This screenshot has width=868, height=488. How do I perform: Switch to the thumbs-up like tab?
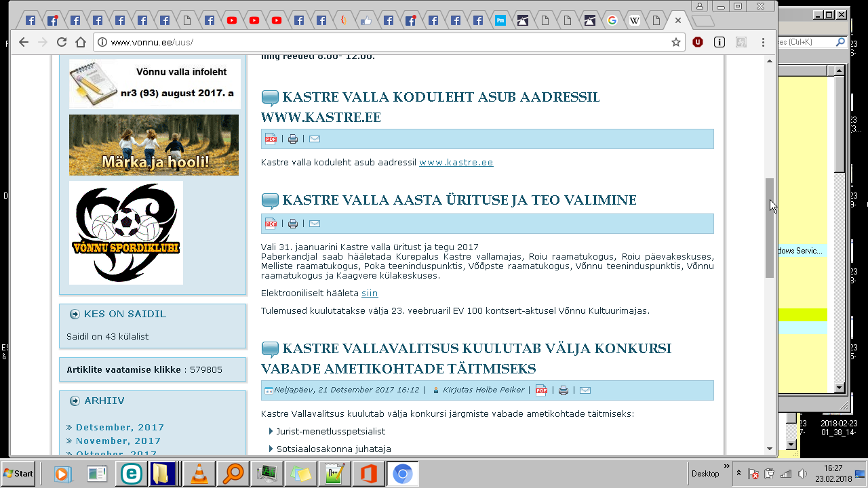pos(366,20)
